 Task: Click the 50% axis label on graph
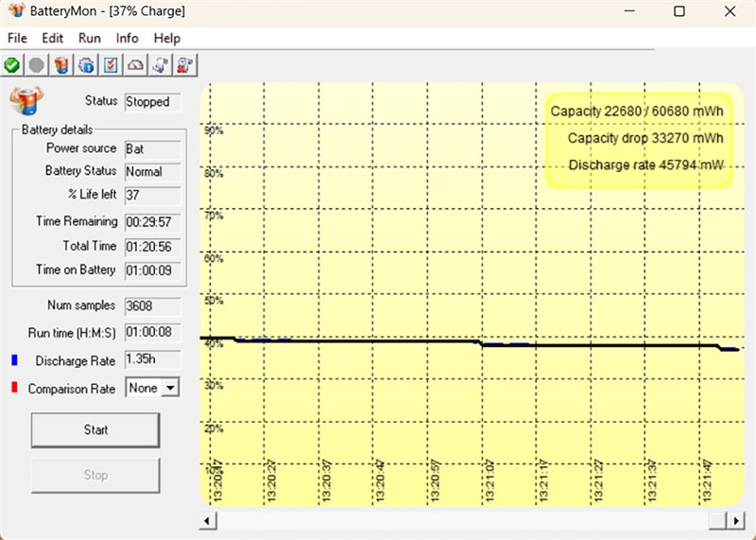tap(214, 301)
